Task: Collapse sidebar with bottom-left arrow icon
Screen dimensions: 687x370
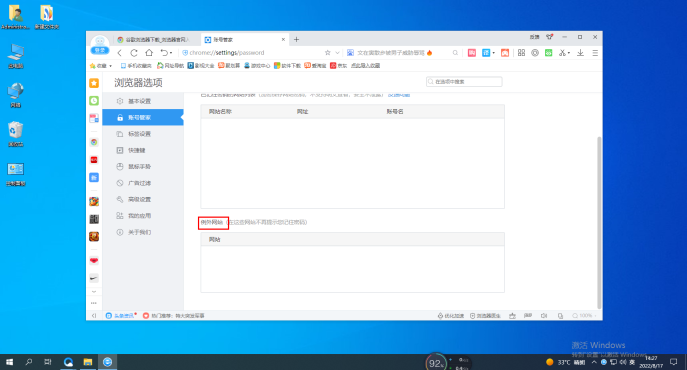Action: point(94,316)
